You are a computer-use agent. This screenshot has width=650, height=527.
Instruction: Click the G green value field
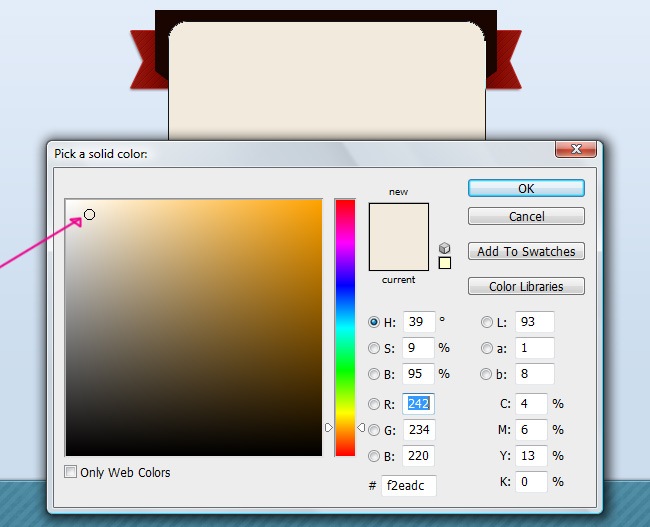[418, 430]
